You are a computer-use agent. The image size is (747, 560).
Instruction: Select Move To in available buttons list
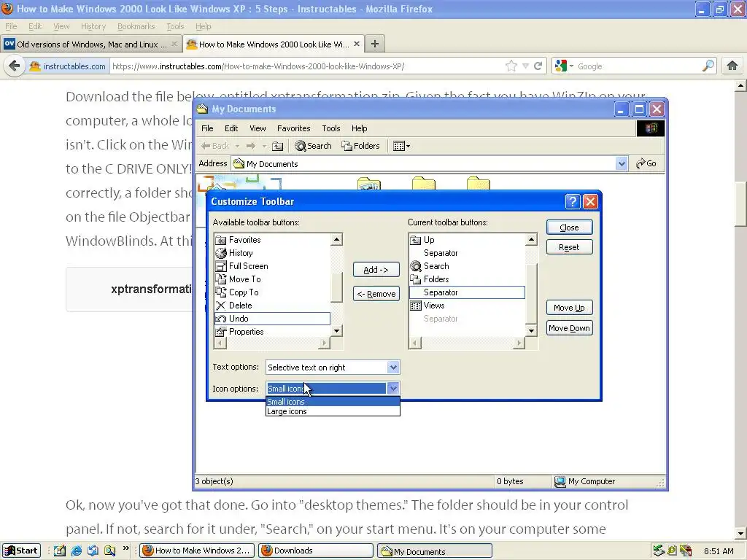point(272,279)
